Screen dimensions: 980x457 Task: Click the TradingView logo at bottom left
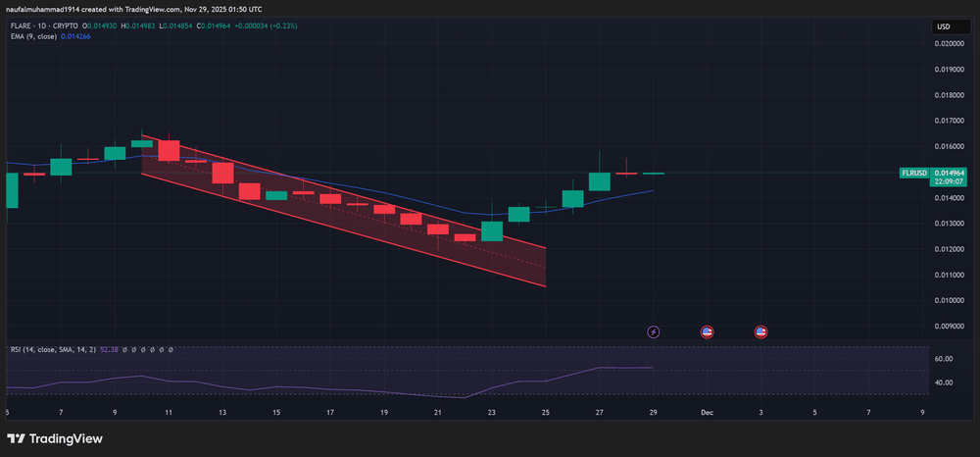(55, 438)
